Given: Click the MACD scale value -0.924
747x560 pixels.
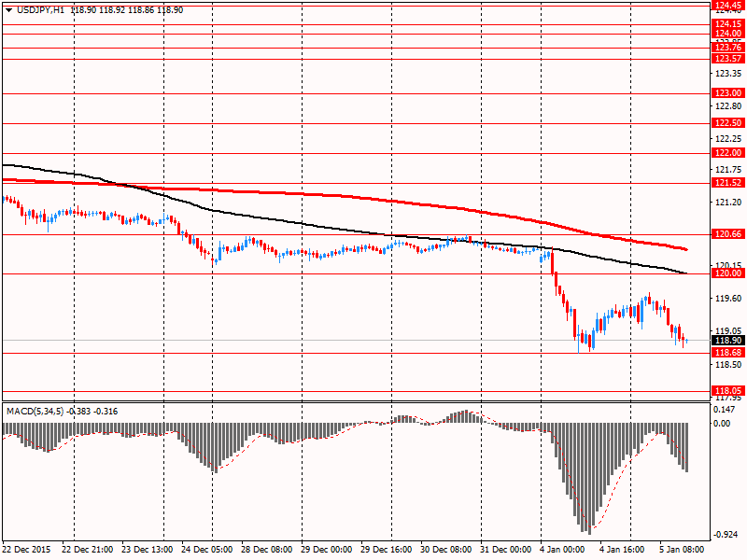Looking at the screenshot, I should pos(726,534).
